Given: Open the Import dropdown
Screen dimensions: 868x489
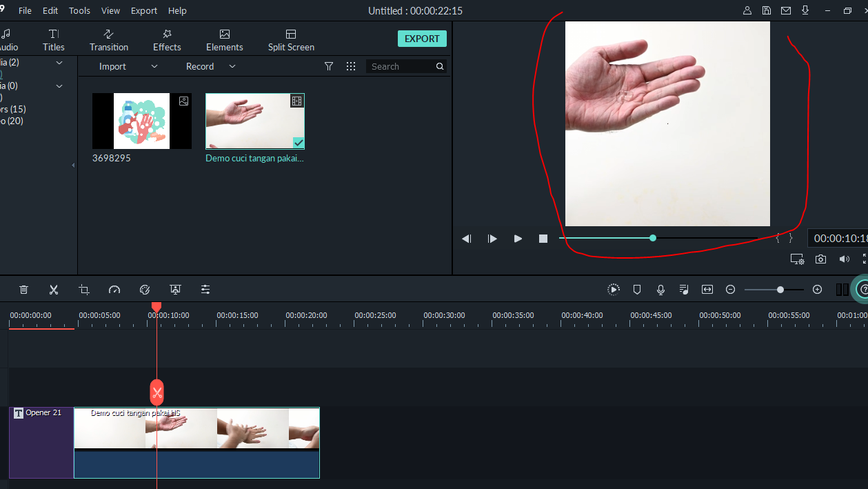Looking at the screenshot, I should (x=128, y=66).
